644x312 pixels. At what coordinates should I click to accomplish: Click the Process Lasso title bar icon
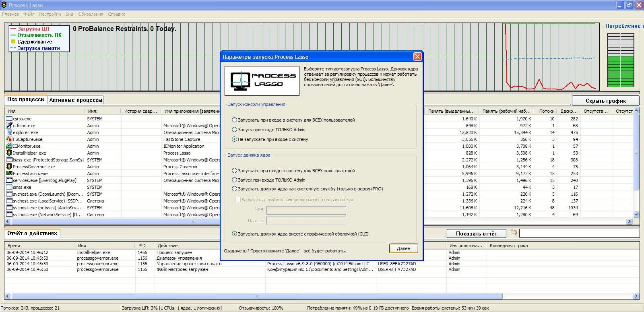coord(4,5)
